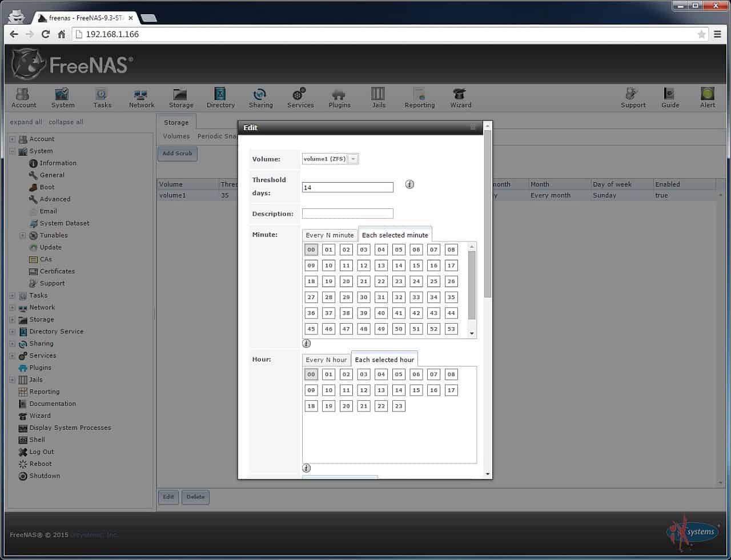Go to browser home page
The image size is (731, 560).
[x=61, y=34]
